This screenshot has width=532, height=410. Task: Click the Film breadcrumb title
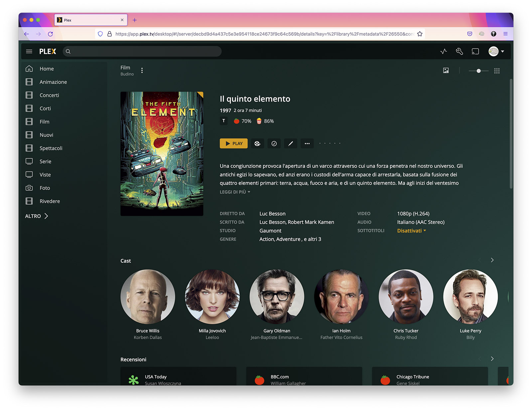click(125, 68)
